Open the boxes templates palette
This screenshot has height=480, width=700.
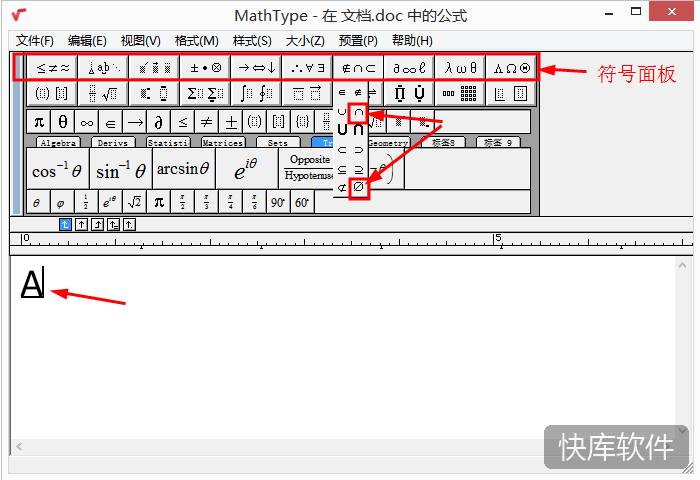pyautogui.click(x=511, y=94)
